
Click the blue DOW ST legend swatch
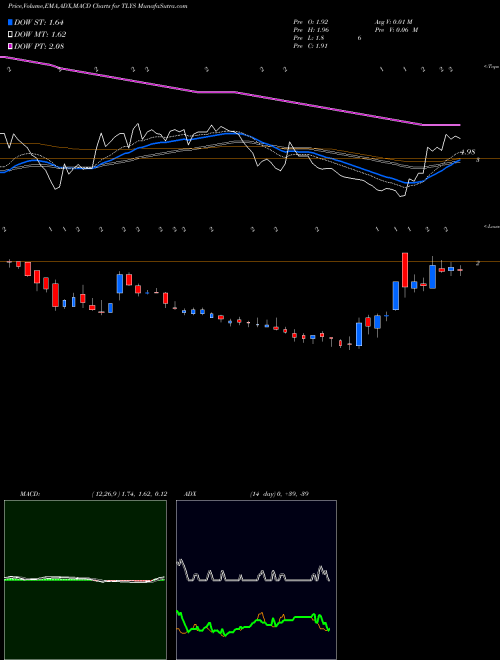point(10,22)
